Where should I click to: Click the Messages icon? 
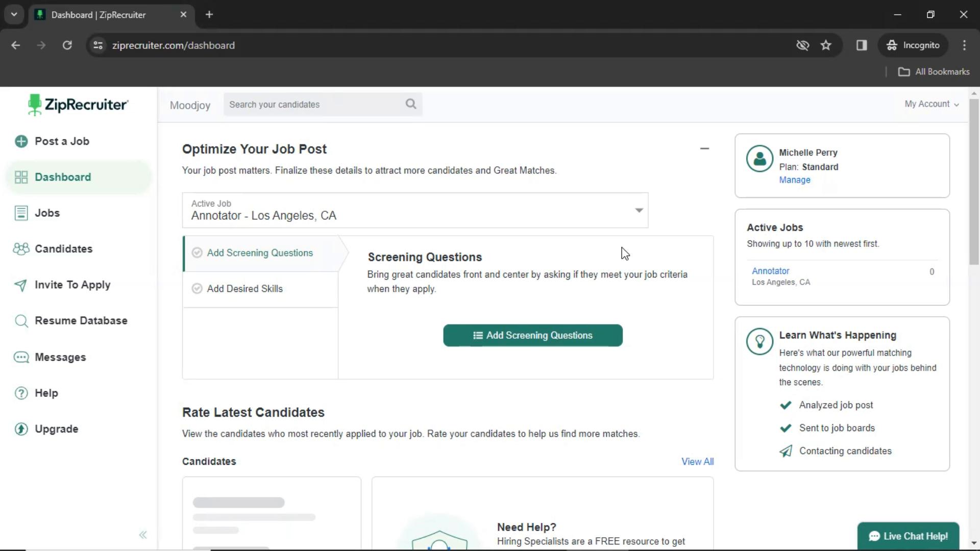point(21,357)
